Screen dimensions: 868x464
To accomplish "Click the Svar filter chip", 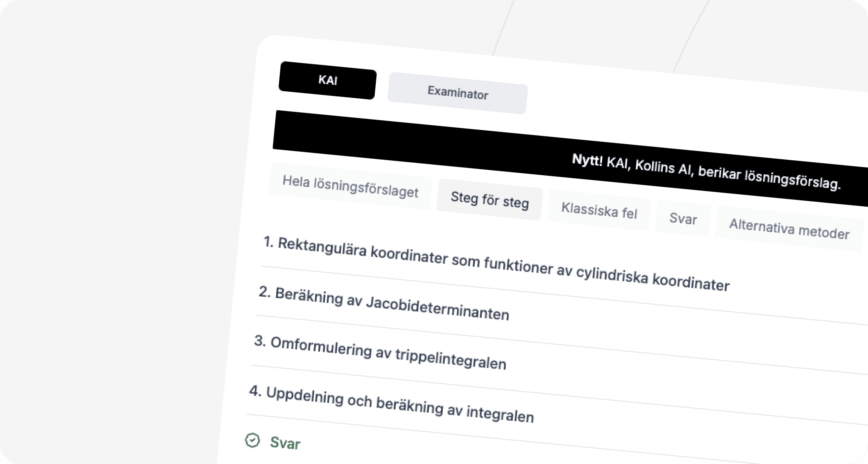I will pos(683,219).
